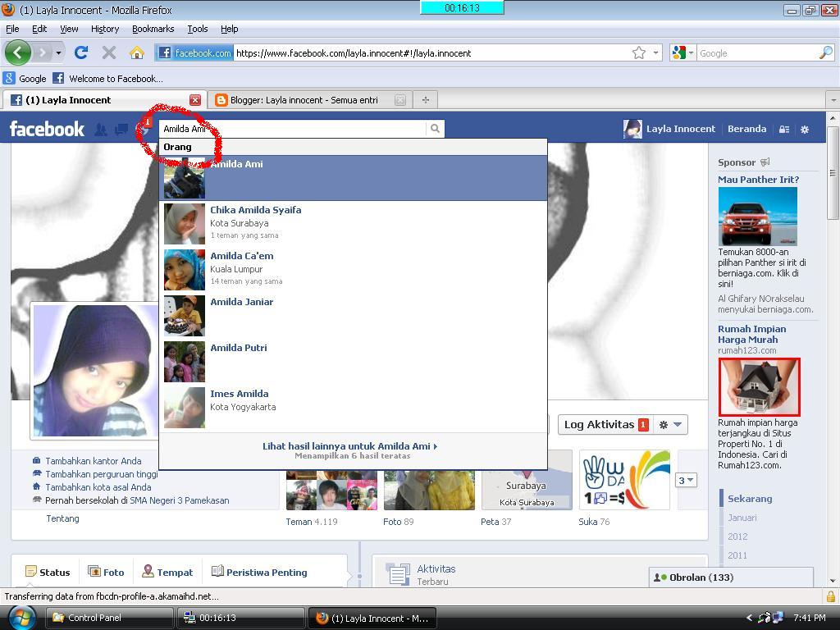Click the account settings gear in blue bar

point(805,129)
